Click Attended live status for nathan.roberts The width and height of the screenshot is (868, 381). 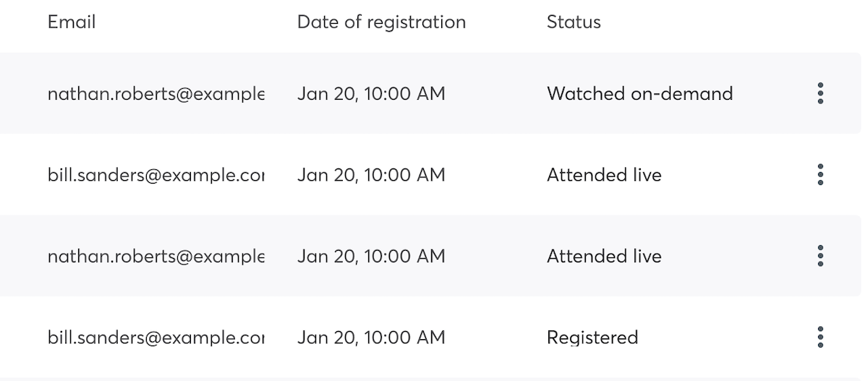pyautogui.click(x=604, y=256)
